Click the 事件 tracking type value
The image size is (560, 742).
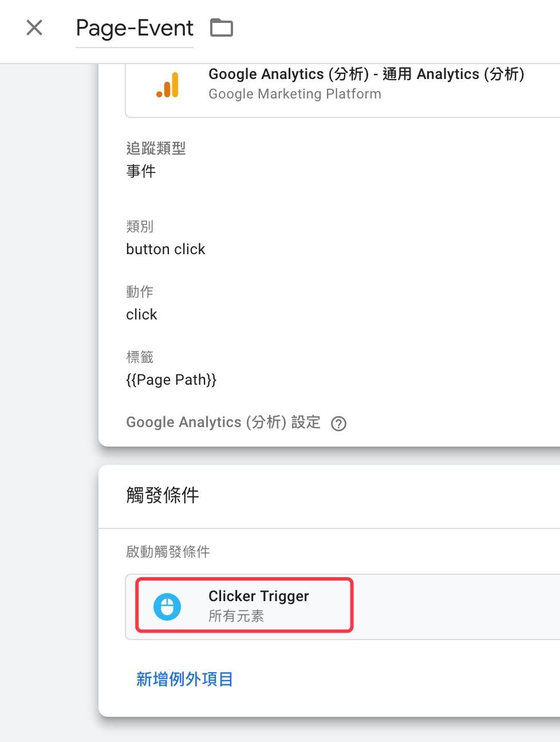click(141, 171)
